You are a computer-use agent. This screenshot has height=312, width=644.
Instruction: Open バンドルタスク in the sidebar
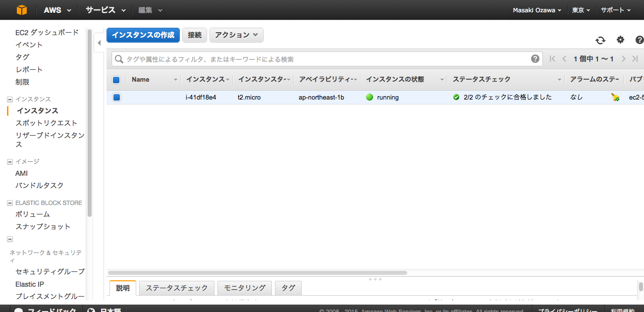[x=40, y=186]
